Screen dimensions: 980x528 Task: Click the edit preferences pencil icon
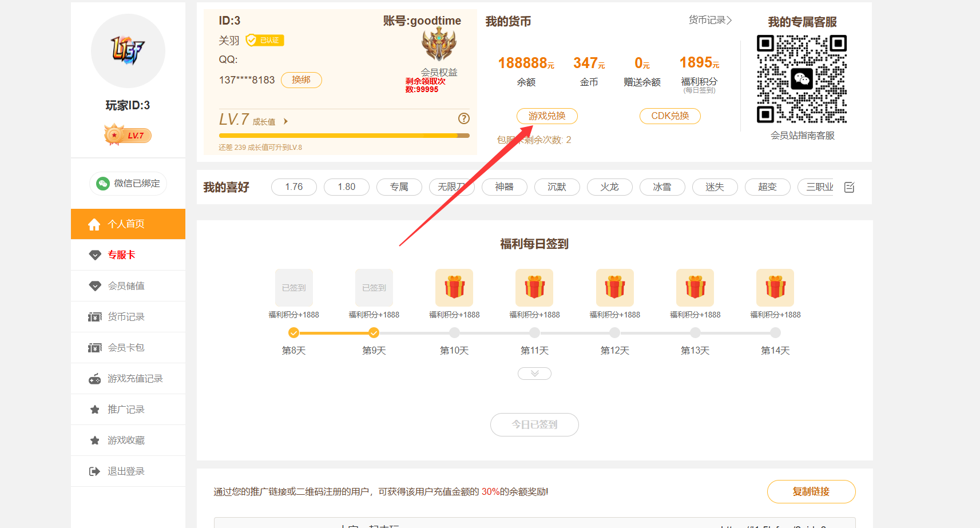click(x=850, y=187)
